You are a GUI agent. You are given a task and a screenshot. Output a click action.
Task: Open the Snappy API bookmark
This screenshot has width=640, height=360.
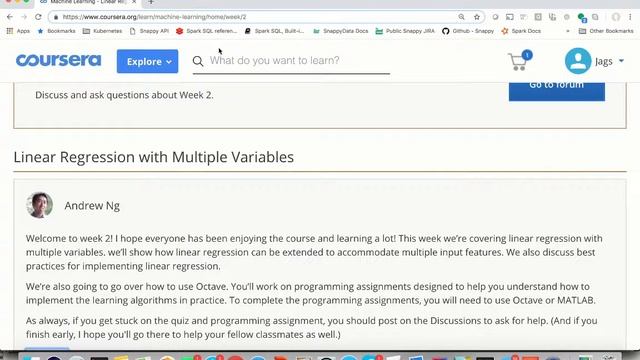click(149, 31)
